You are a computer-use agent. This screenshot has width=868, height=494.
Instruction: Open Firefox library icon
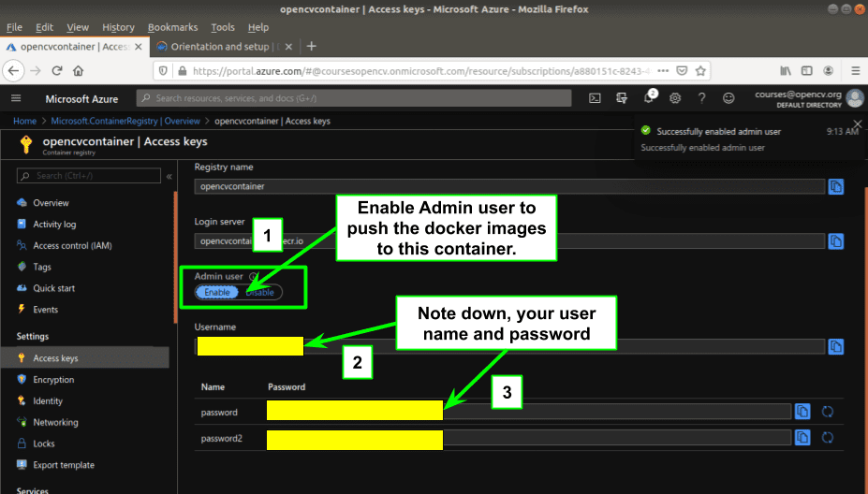pos(786,71)
